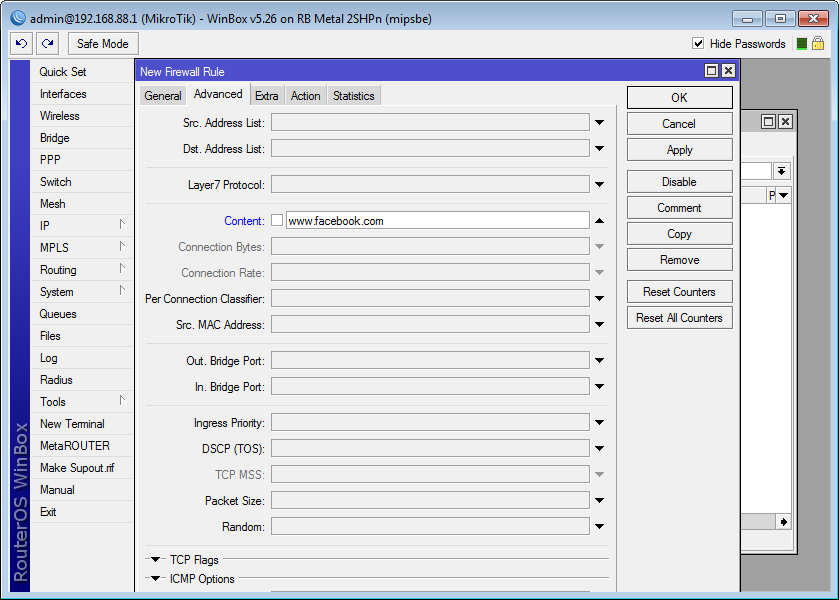The image size is (839, 600).
Task: Expand the Dst. Address List field
Action: point(599,148)
